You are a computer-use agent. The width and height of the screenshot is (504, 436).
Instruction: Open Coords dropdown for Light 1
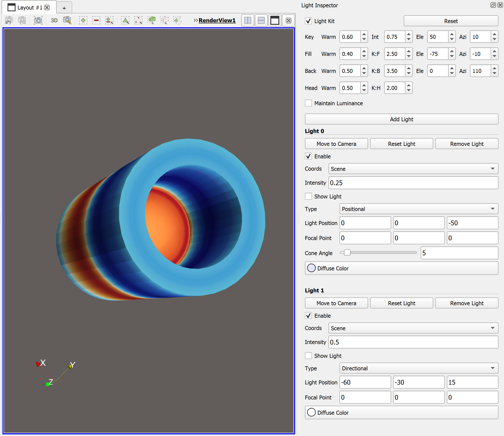413,328
